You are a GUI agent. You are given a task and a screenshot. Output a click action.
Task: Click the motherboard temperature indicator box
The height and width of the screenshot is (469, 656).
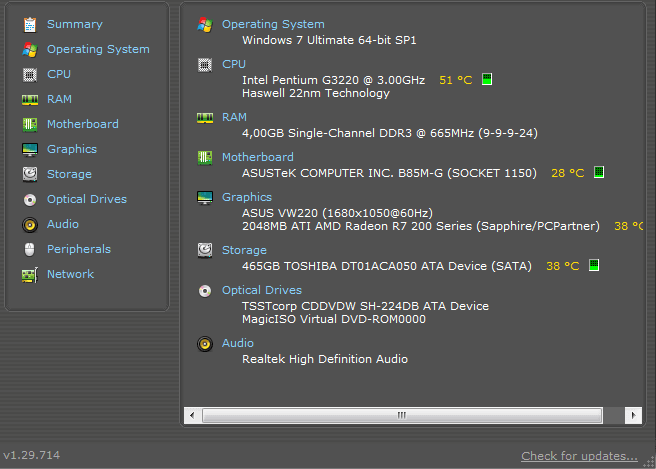[599, 173]
